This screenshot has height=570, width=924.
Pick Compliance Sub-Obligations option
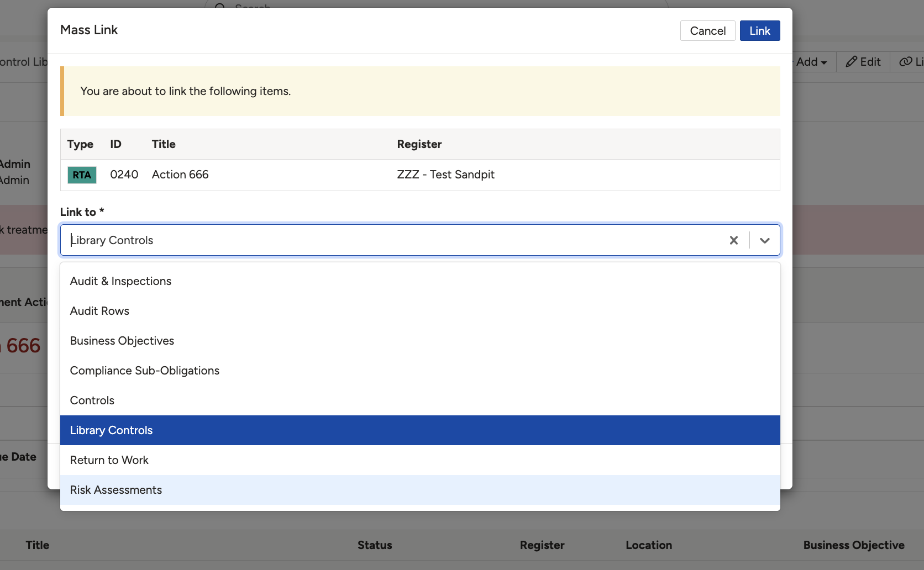pyautogui.click(x=420, y=371)
